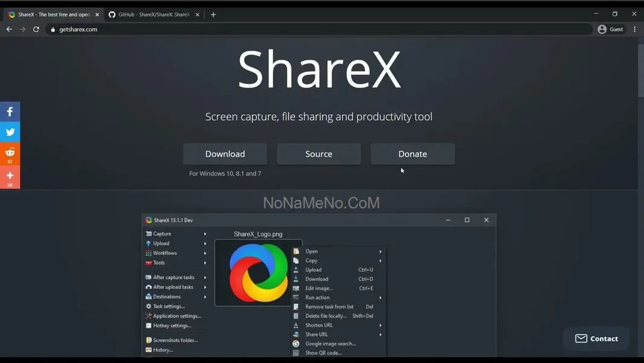Screen dimensions: 644x363
Task: Click the Download button
Action: pos(225,154)
